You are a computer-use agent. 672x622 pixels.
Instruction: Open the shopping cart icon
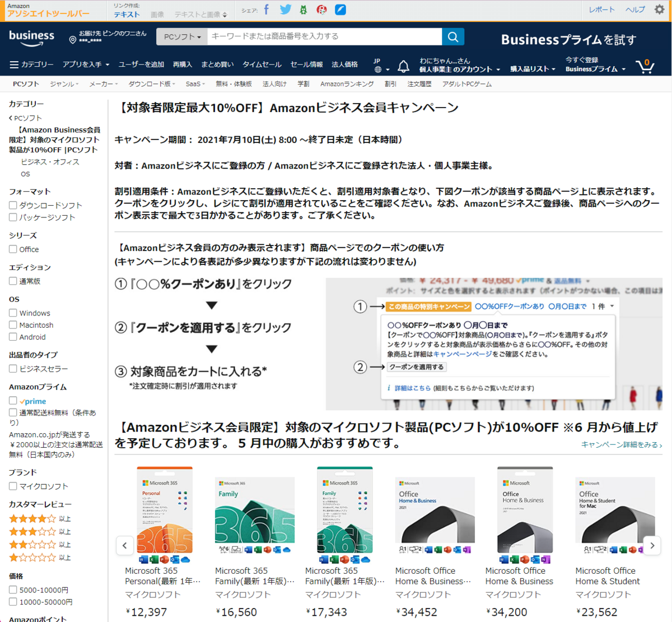pos(645,66)
